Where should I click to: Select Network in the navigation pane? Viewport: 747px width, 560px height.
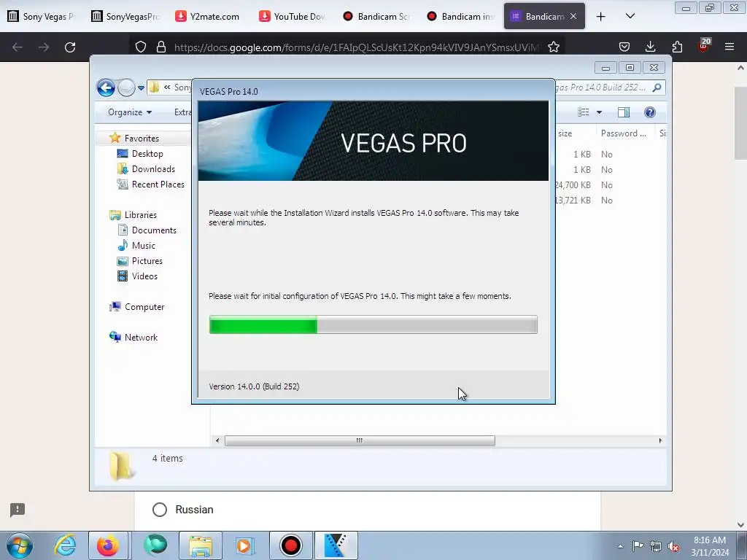click(141, 337)
